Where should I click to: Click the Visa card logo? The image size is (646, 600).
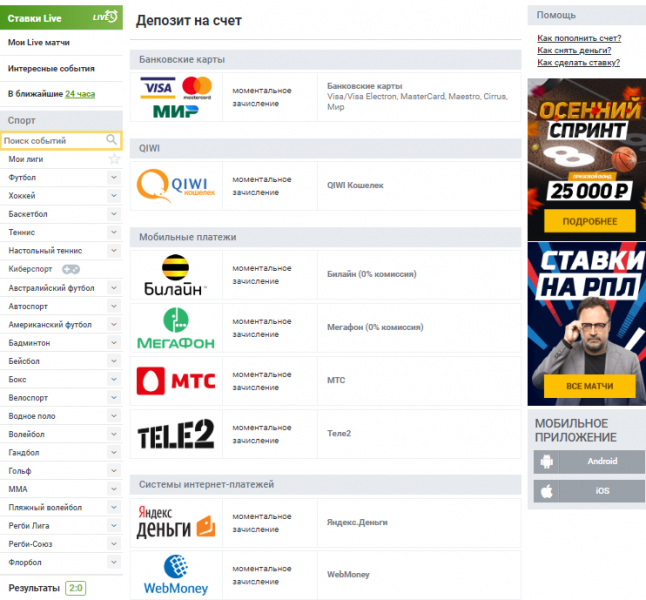tap(158, 88)
